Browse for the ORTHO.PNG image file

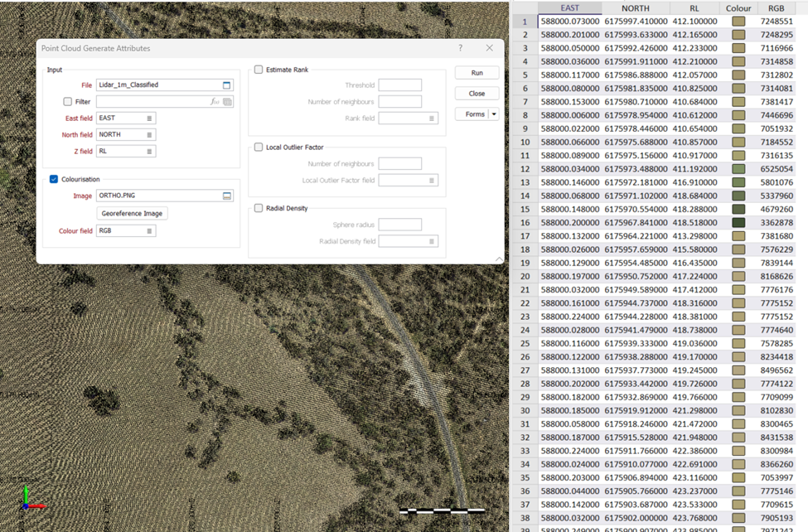click(226, 196)
